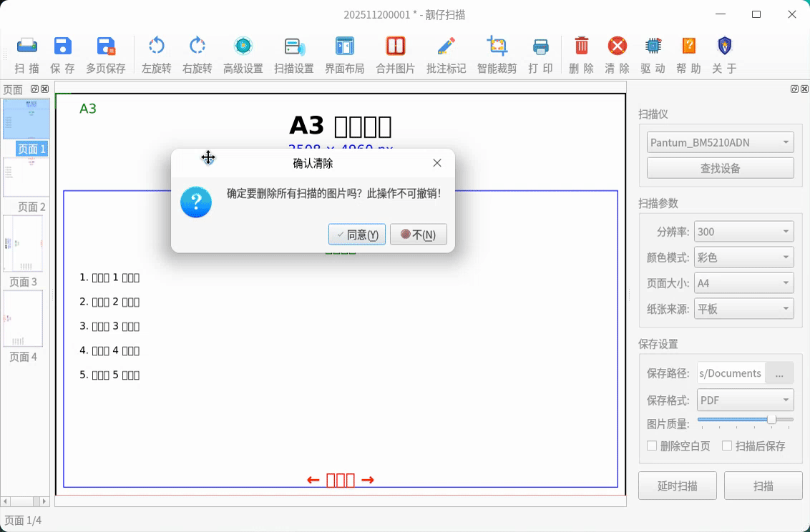Open 多页保存 multi-page save
The width and height of the screenshot is (810, 532).
pos(106,54)
